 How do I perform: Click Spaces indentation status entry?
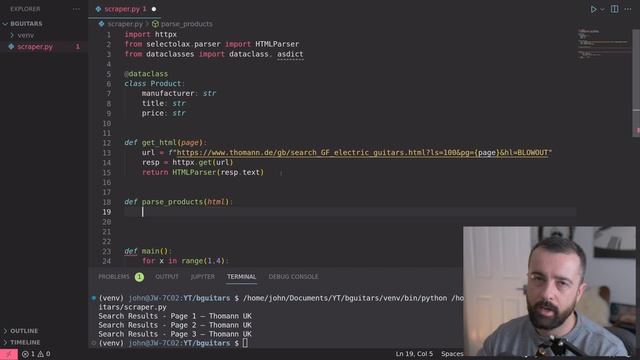click(452, 354)
